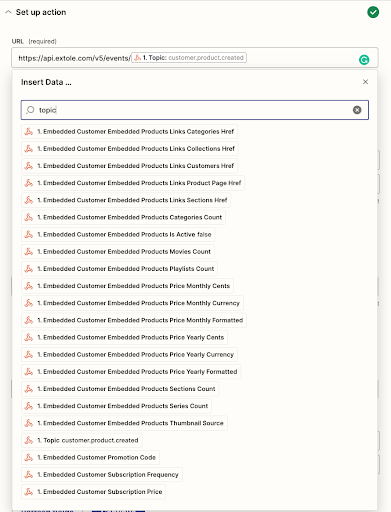Click the search magnifier icon

coord(30,110)
